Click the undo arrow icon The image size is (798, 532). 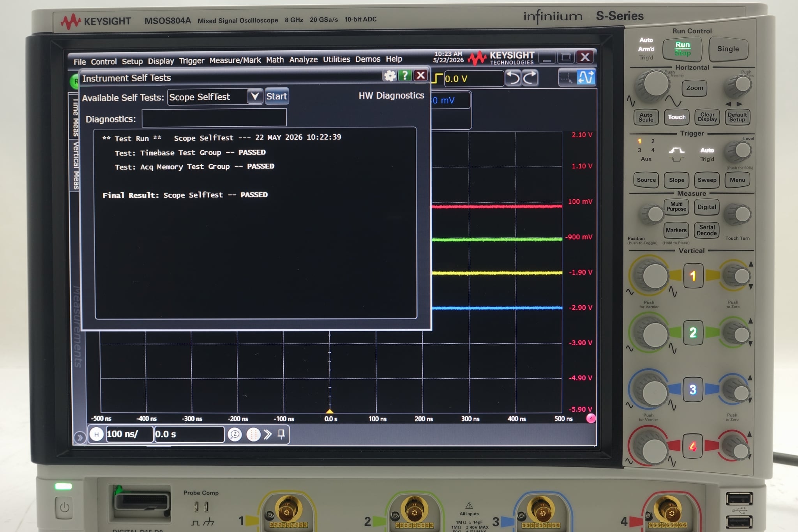click(x=513, y=78)
